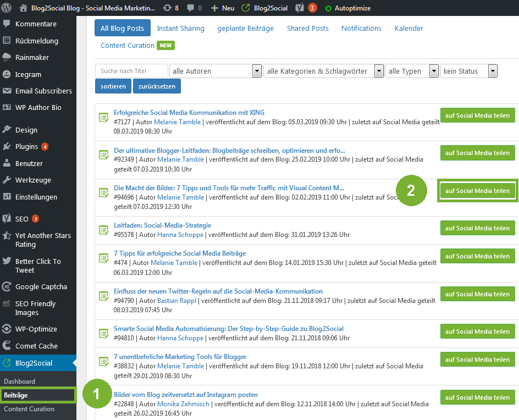Click the Plugins plug icon
The width and height of the screenshot is (519, 420).
[7, 146]
